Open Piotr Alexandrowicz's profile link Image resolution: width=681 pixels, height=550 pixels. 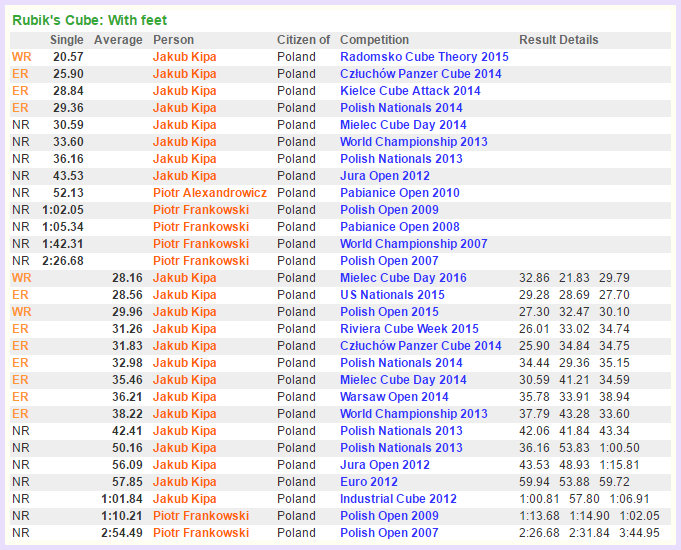tap(210, 193)
